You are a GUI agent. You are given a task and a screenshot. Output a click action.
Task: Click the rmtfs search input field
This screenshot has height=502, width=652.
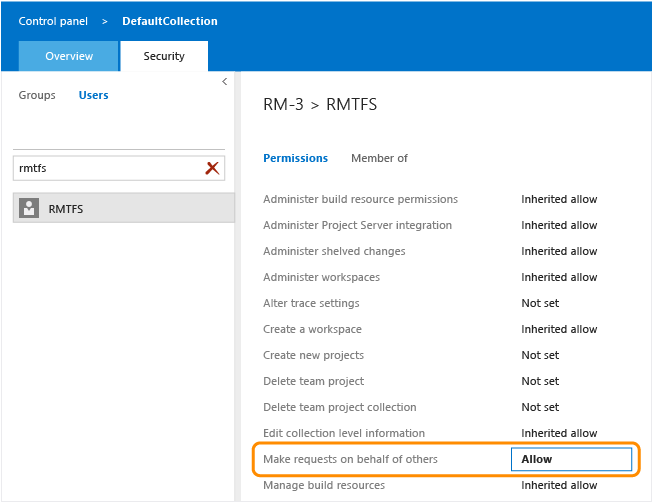[x=105, y=168]
